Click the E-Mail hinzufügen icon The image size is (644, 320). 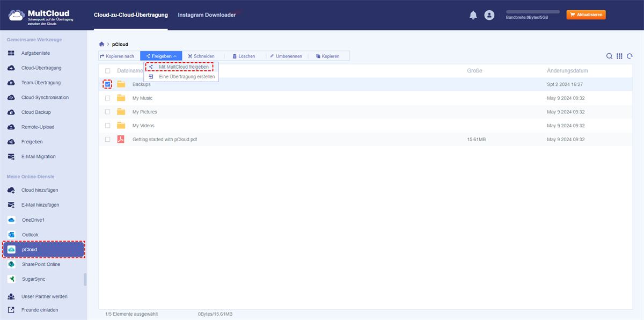pyautogui.click(x=11, y=205)
